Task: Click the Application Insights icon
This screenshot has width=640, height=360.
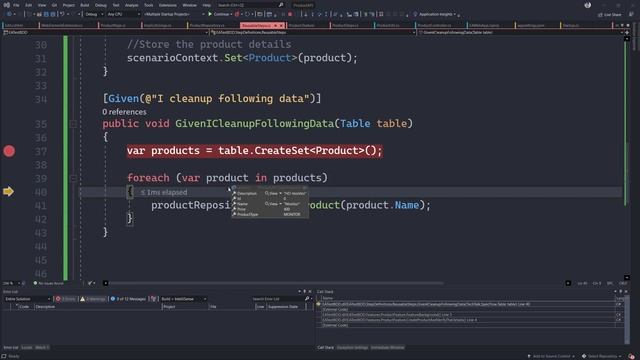Action: point(415,14)
